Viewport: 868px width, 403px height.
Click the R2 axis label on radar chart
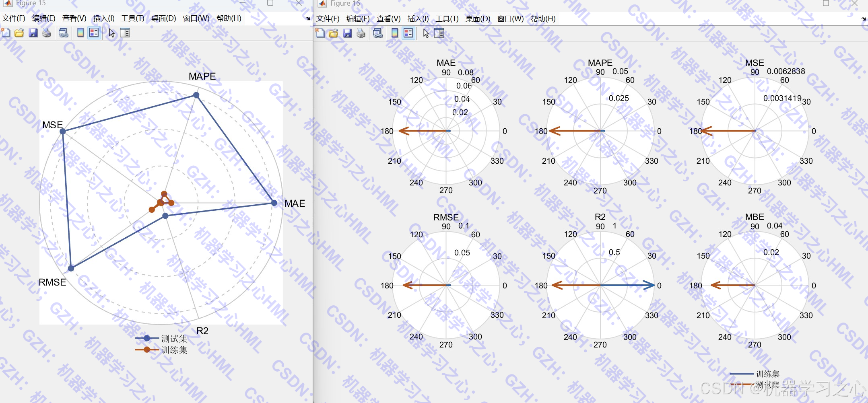[202, 331]
